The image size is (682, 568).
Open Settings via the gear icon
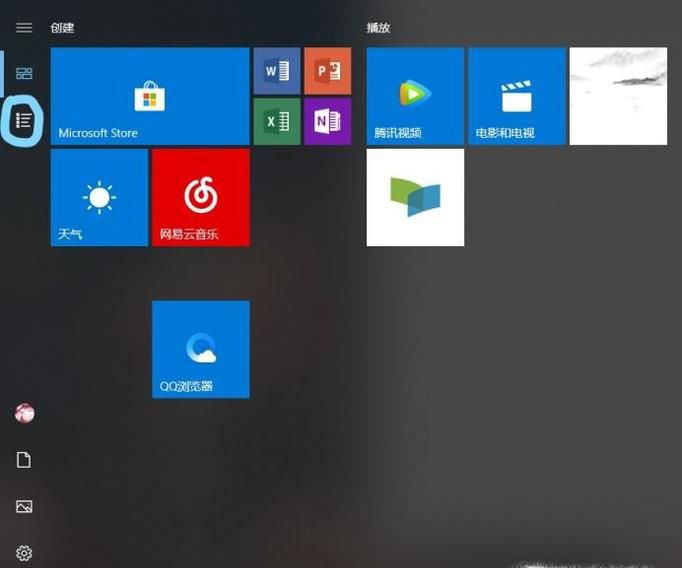(24, 553)
